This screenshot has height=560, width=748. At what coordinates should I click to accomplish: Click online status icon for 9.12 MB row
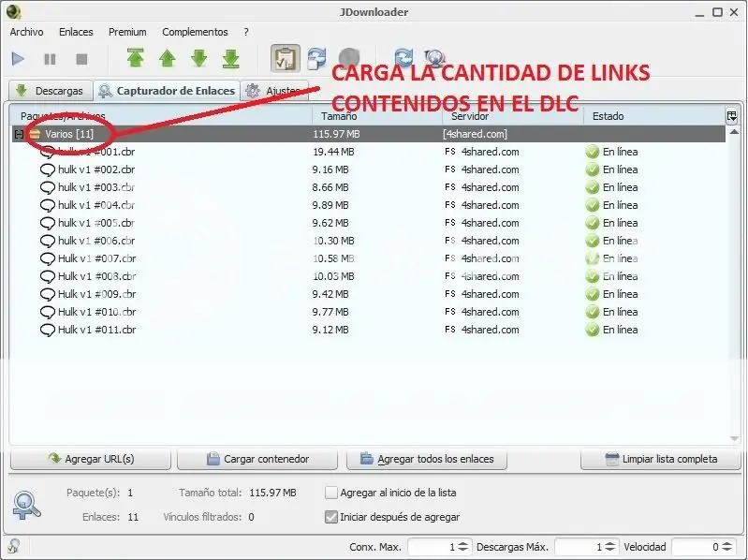[x=592, y=330]
